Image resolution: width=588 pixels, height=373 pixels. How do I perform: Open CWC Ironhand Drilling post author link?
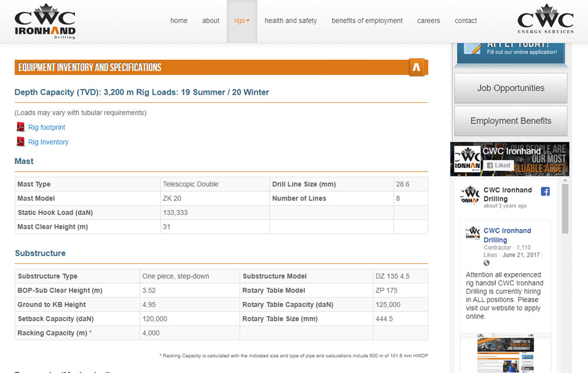pos(507,235)
